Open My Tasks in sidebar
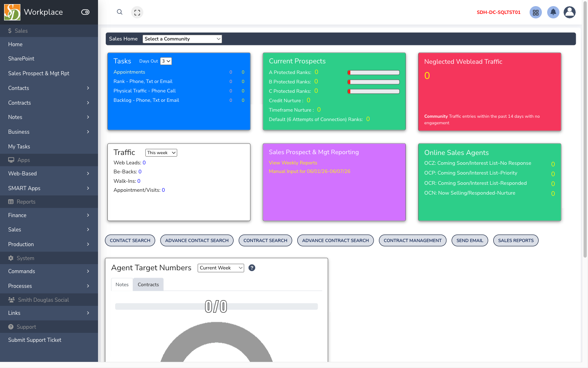The width and height of the screenshot is (588, 368). [x=49, y=146]
